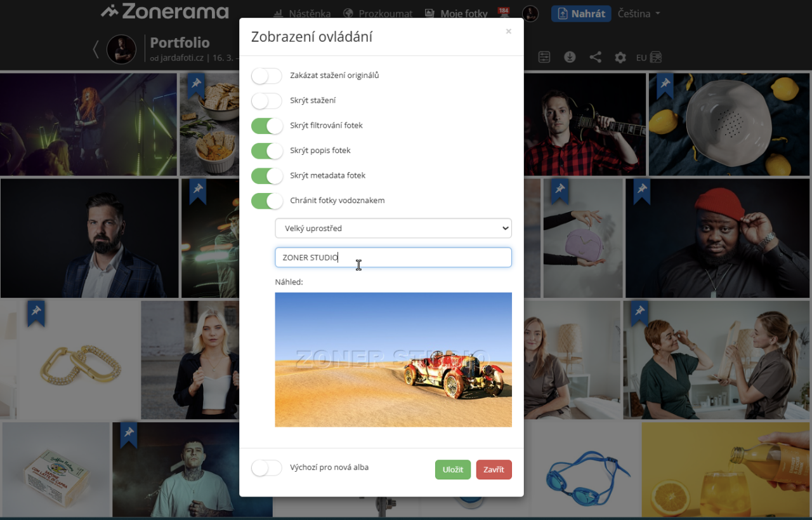Click the ZONER STUDIO watermark text field
This screenshot has width=812, height=520.
pos(393,257)
